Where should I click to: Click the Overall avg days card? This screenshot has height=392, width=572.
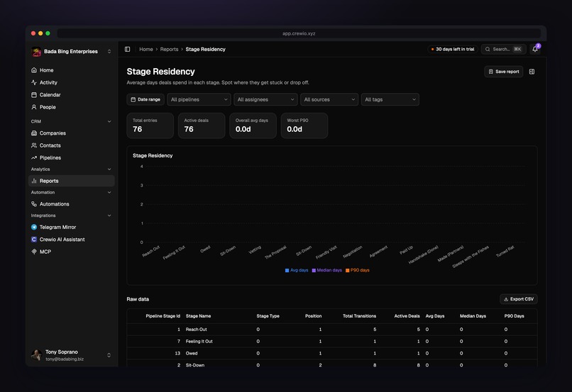[x=253, y=125]
